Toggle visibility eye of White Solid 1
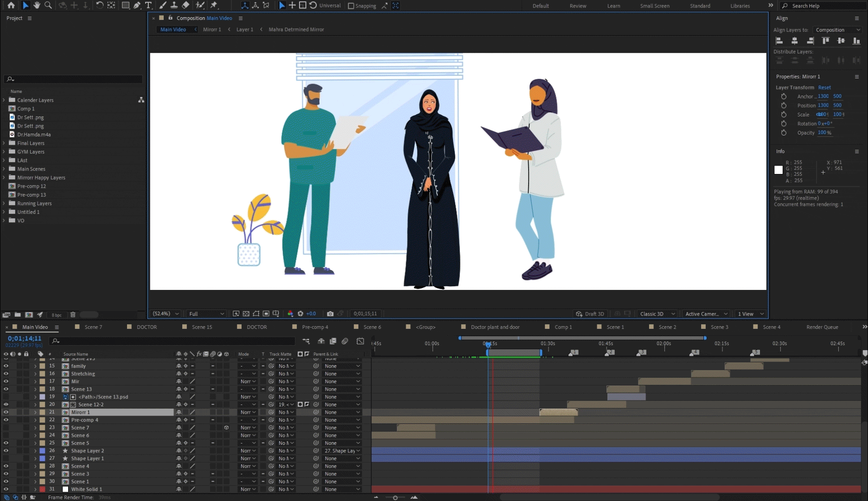Viewport: 868px width, 501px height. [6, 489]
